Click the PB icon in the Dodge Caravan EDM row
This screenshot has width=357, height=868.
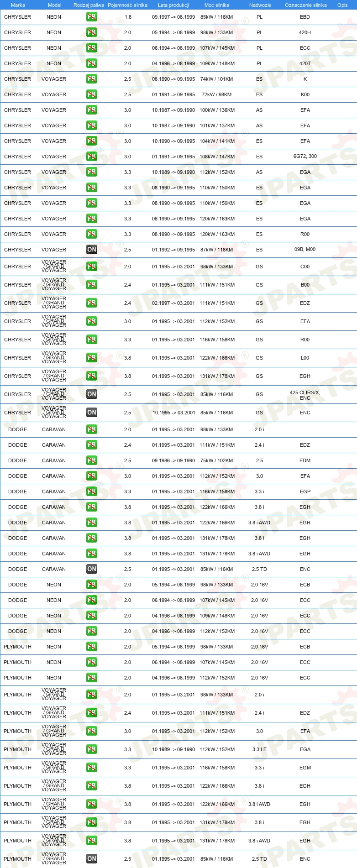click(92, 460)
